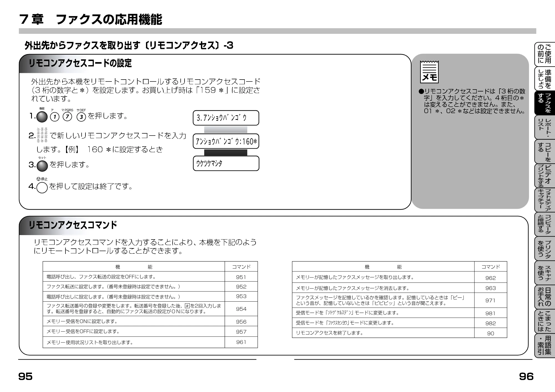Click the LCD display showing ウケツケマシタ
Viewport: 555px width, 392px height.
(226, 163)
